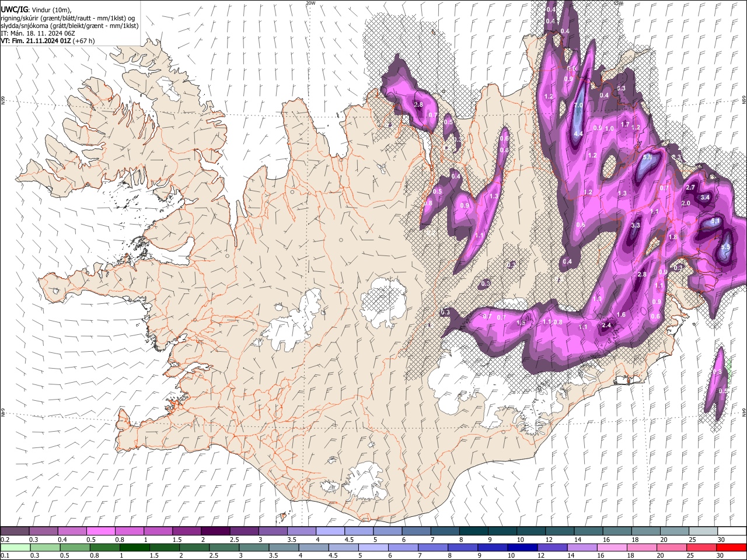This screenshot has width=747, height=560.
Task: Pick the deep blue bottom-row swatch between 10 and 12
Action: coord(522,547)
